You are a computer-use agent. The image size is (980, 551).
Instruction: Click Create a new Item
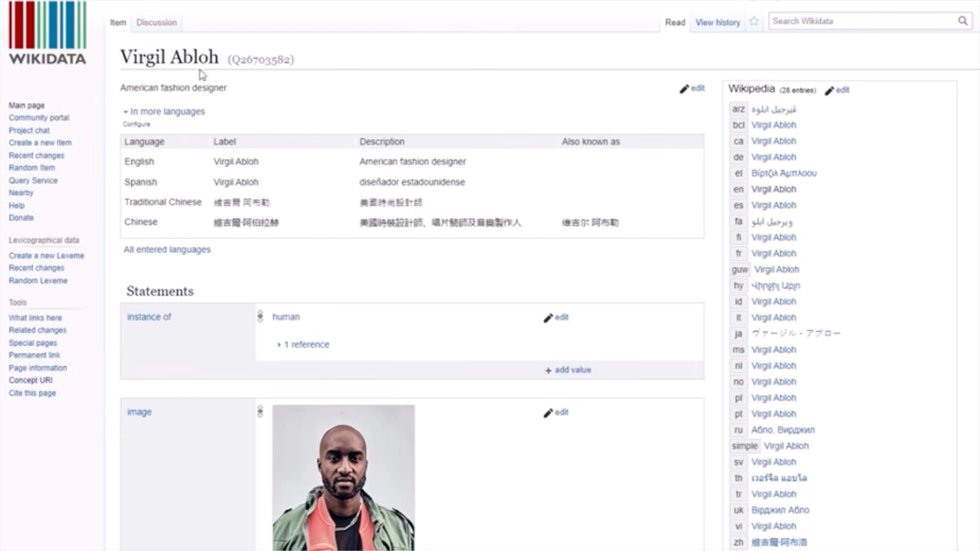(40, 143)
